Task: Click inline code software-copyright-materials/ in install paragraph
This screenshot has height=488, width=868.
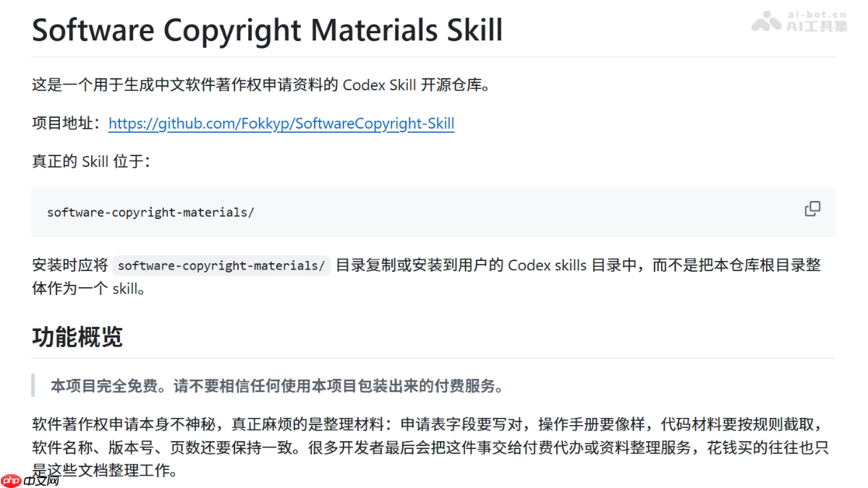Action: coord(221,265)
